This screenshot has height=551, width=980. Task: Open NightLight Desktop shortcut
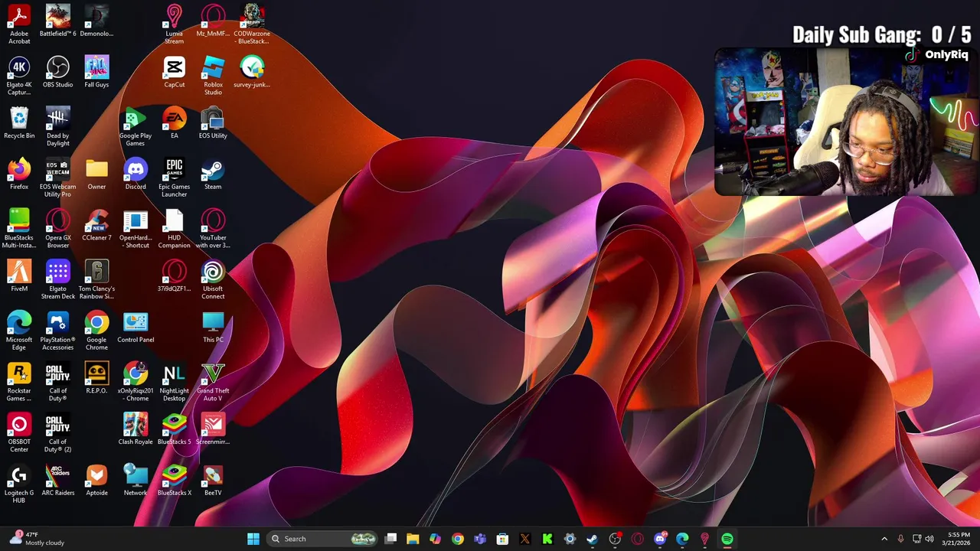(x=174, y=382)
